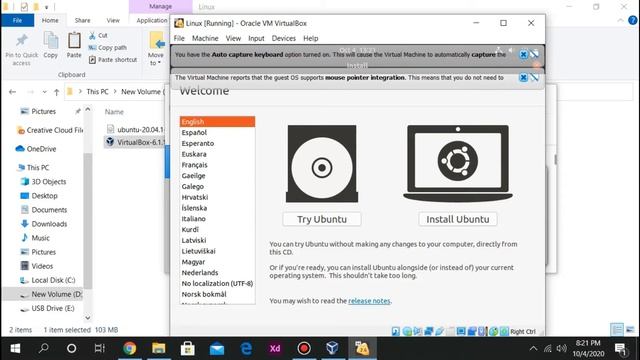Click the USB indicator in VirtualBox status bar

tap(440, 331)
